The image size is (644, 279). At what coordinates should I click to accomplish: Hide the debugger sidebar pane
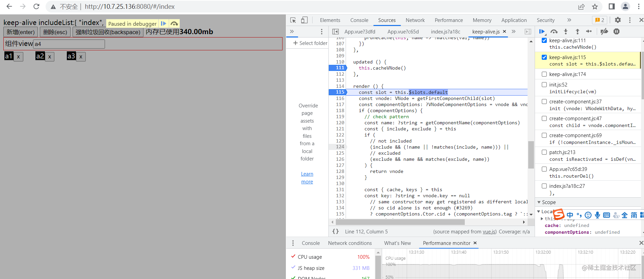coord(528,31)
